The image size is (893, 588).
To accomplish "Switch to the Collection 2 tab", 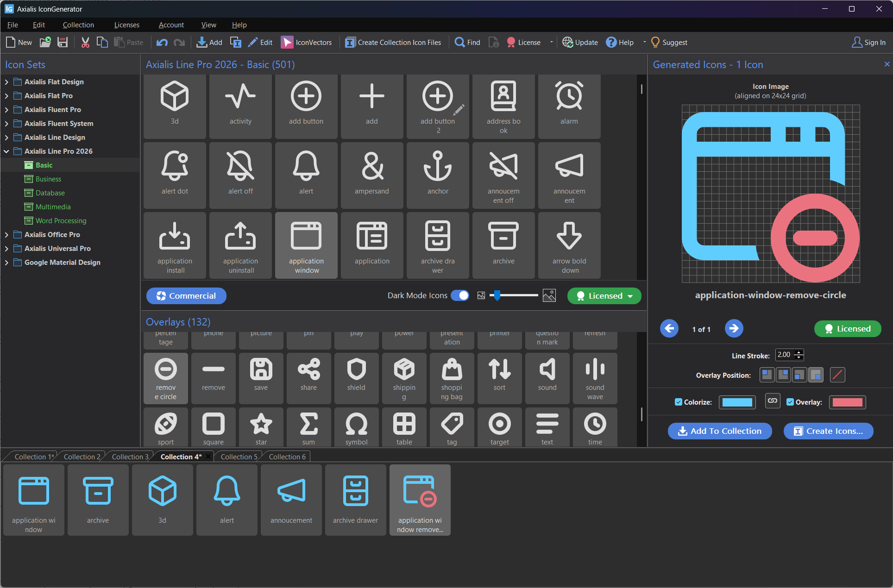I will point(82,456).
